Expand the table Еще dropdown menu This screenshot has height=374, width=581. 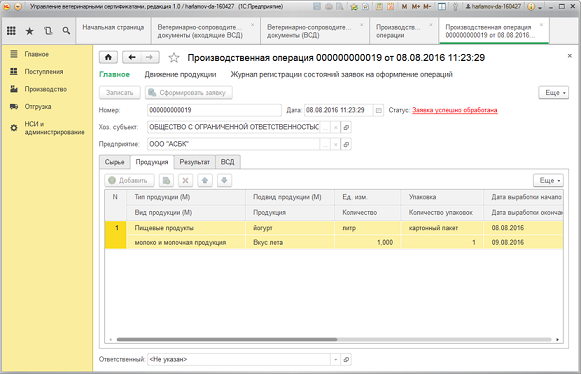click(x=548, y=181)
